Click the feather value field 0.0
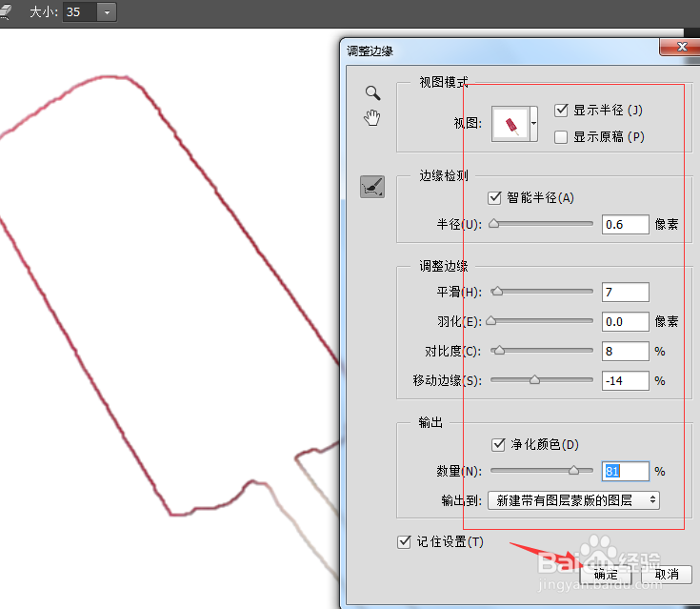The image size is (700, 609). pyautogui.click(x=625, y=322)
